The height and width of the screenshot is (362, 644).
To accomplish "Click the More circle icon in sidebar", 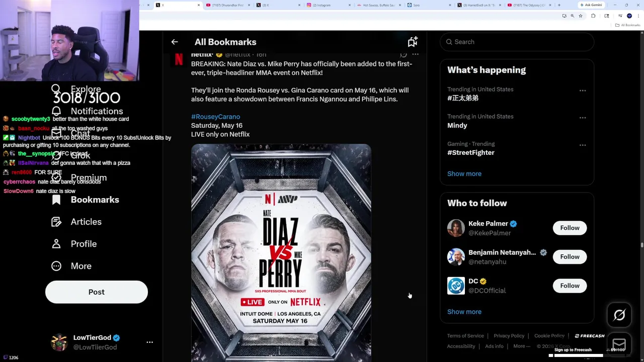I will coord(56,266).
